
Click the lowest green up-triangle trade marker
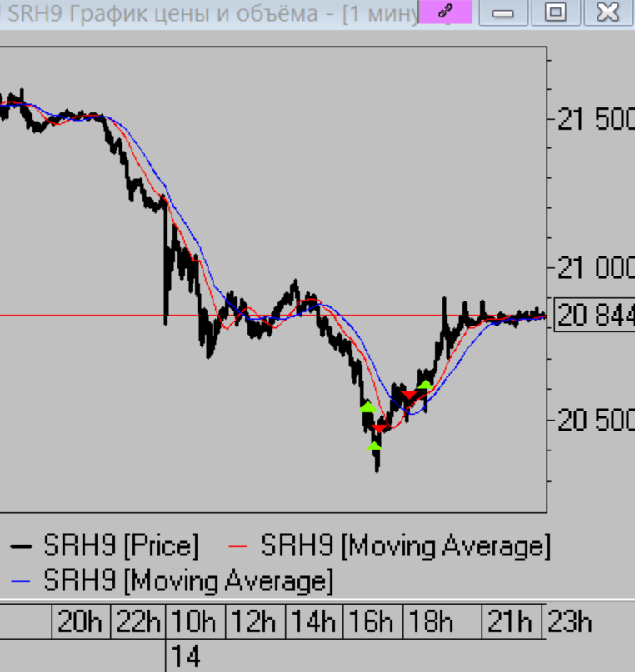(375, 446)
